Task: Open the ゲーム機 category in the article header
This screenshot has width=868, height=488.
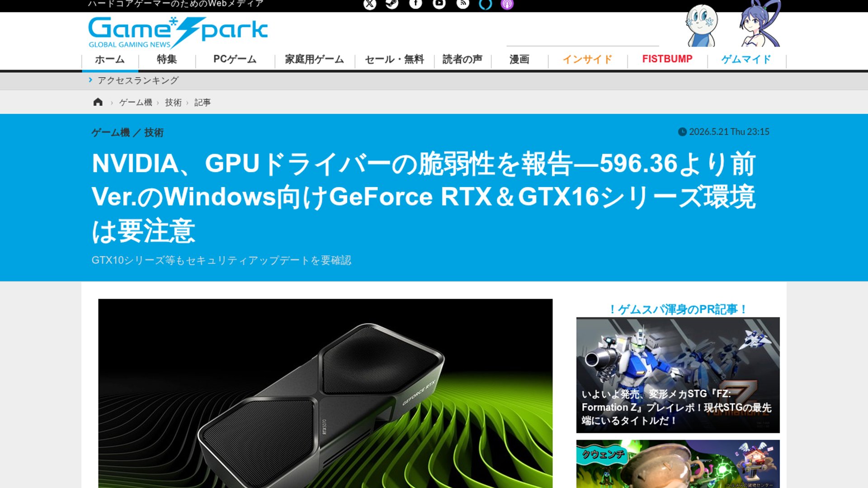Action: pyautogui.click(x=111, y=132)
